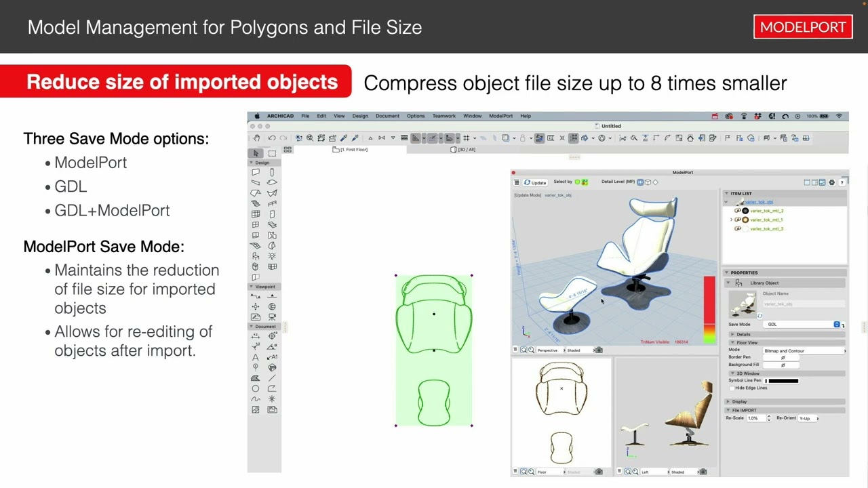The image size is (868, 488).
Task: Toggle the first Detail Level (MP) grid button
Action: (640, 182)
